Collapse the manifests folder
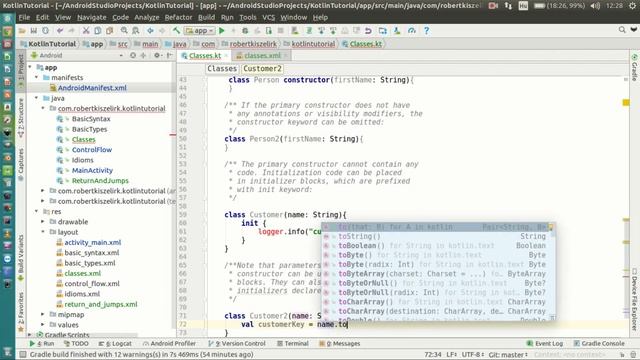Screen dimensions: 640x360 click(x=37, y=77)
